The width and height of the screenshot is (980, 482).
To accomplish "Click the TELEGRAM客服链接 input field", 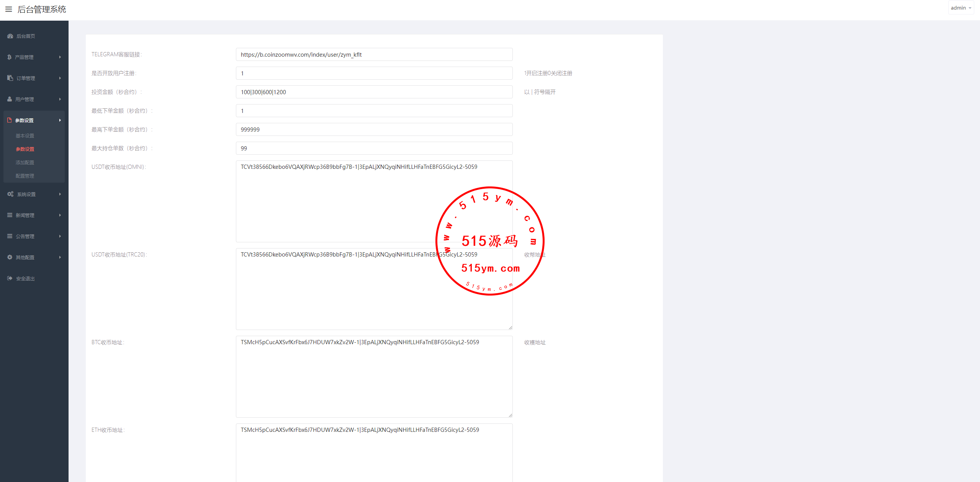I will pos(374,55).
